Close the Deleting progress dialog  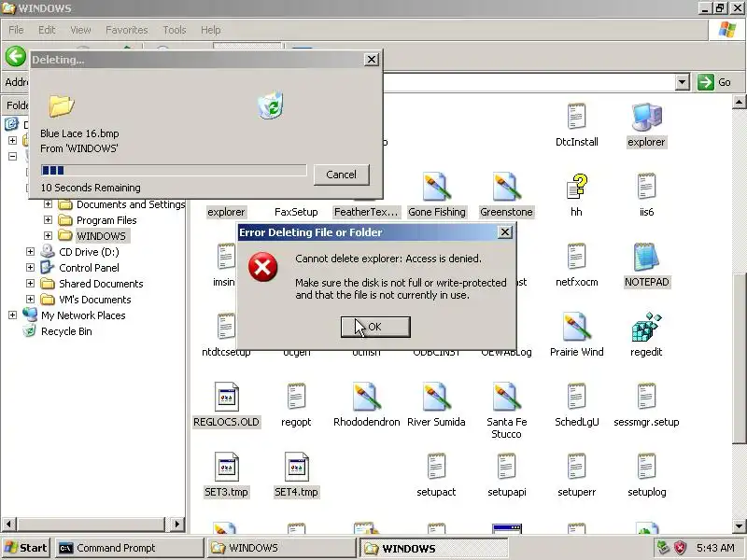pos(371,60)
